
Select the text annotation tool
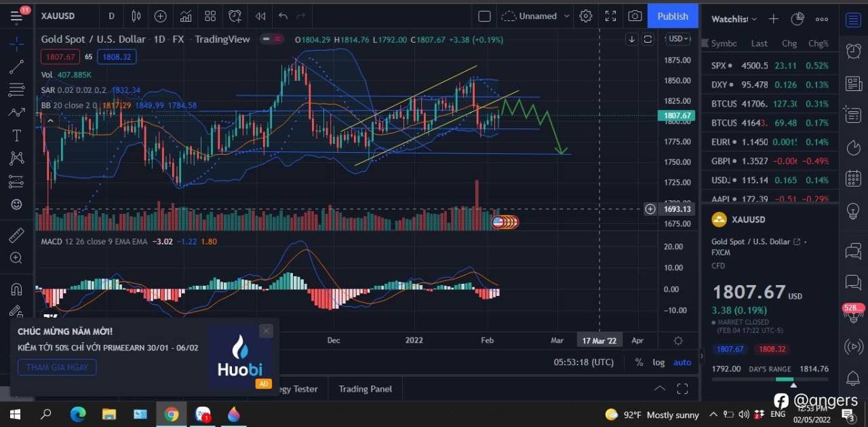click(16, 136)
